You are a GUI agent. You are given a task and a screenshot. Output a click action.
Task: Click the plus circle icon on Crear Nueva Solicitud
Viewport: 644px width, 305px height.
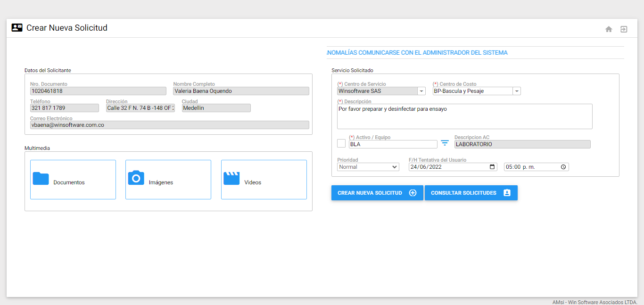(413, 193)
